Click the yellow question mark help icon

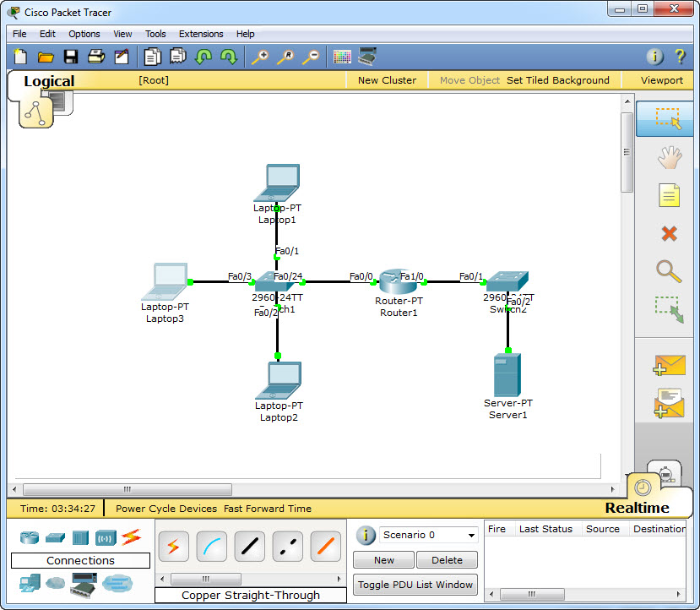pos(680,57)
